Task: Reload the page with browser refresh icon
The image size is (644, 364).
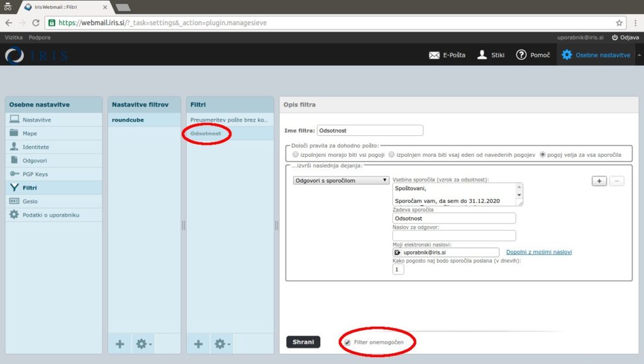Action: coord(36,23)
